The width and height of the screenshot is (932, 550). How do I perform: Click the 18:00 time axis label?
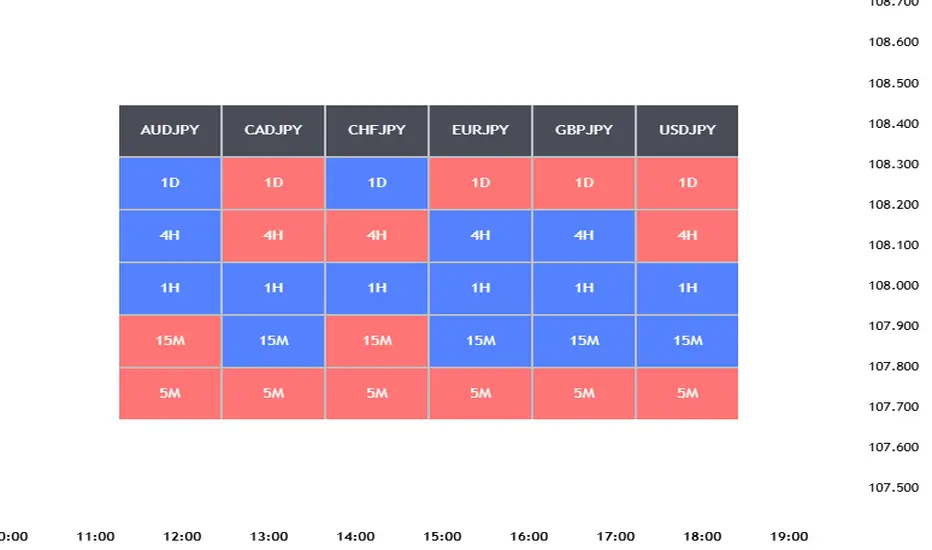click(702, 537)
